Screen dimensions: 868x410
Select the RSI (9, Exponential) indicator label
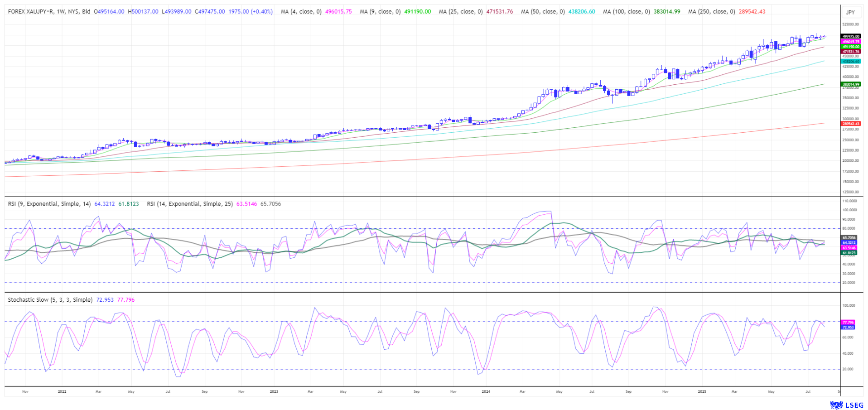tap(49, 204)
